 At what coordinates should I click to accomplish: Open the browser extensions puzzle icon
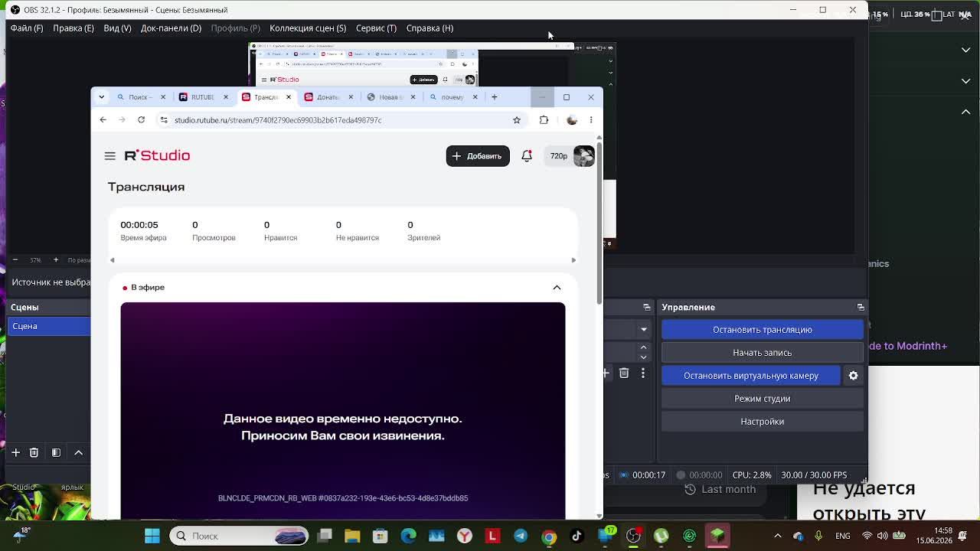tap(544, 120)
